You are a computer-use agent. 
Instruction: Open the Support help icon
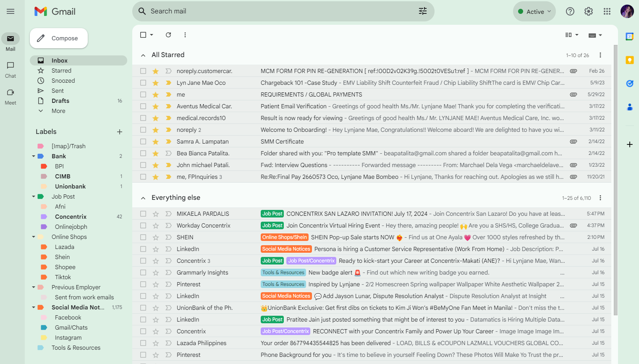pyautogui.click(x=570, y=11)
